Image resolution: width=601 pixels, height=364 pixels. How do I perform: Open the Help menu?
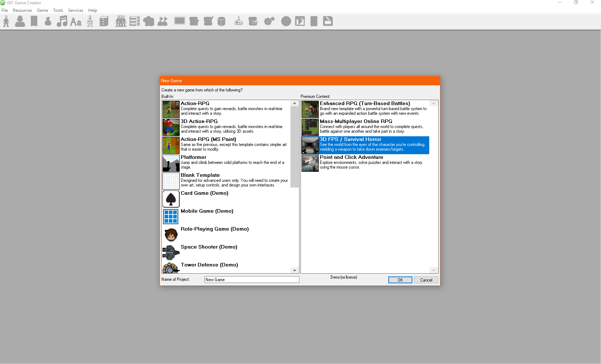click(93, 10)
